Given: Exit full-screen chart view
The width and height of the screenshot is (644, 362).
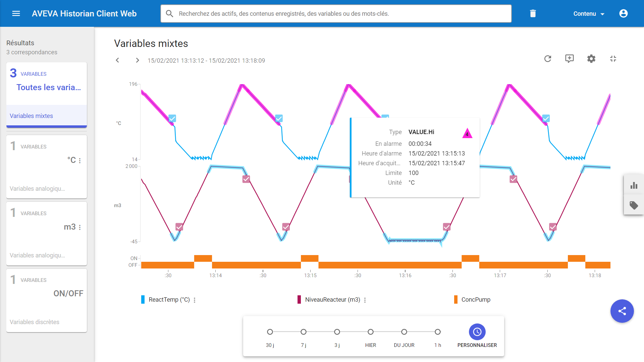Looking at the screenshot, I should pos(613,59).
